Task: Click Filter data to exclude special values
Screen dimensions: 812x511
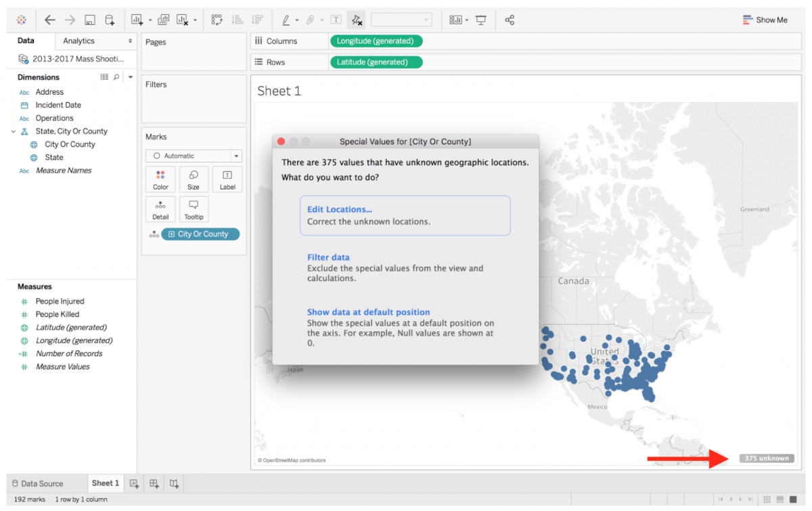Action: click(328, 257)
